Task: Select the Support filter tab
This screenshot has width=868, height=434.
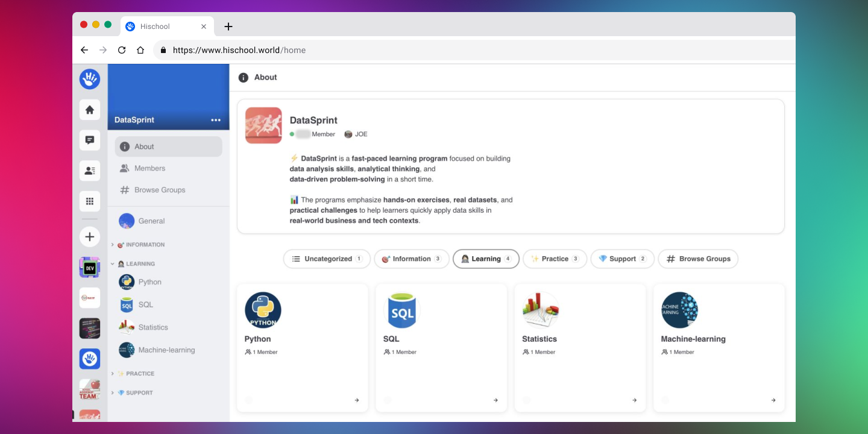Action: point(622,259)
